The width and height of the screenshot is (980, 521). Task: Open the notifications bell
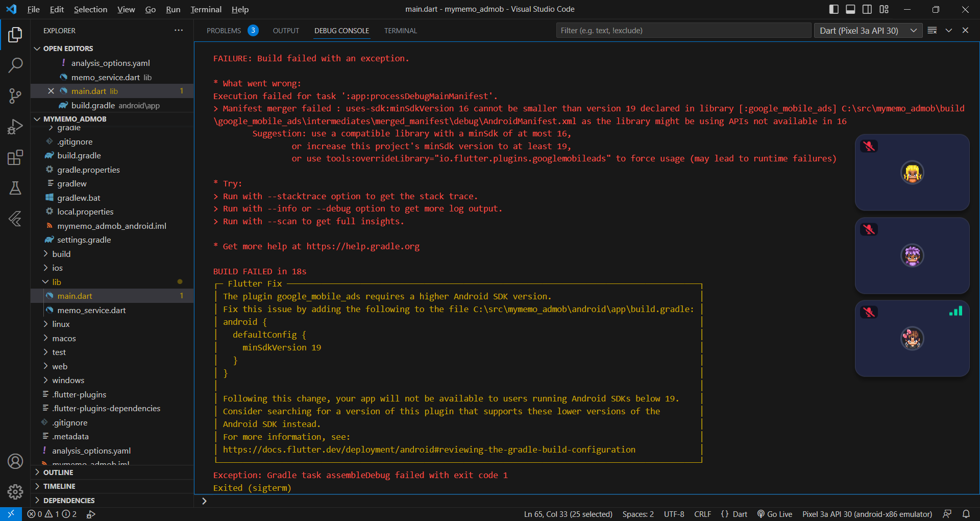click(x=966, y=514)
